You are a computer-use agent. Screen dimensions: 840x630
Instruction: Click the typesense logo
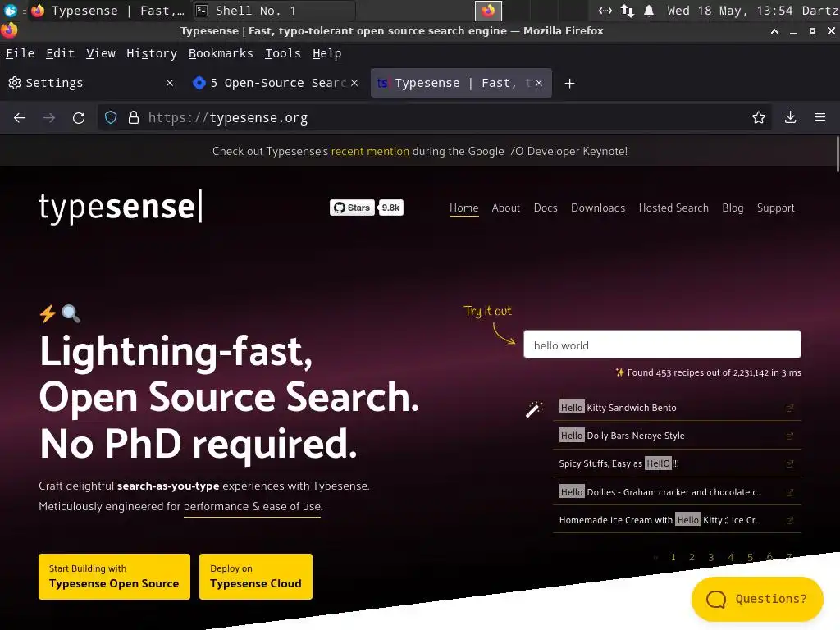click(121, 207)
